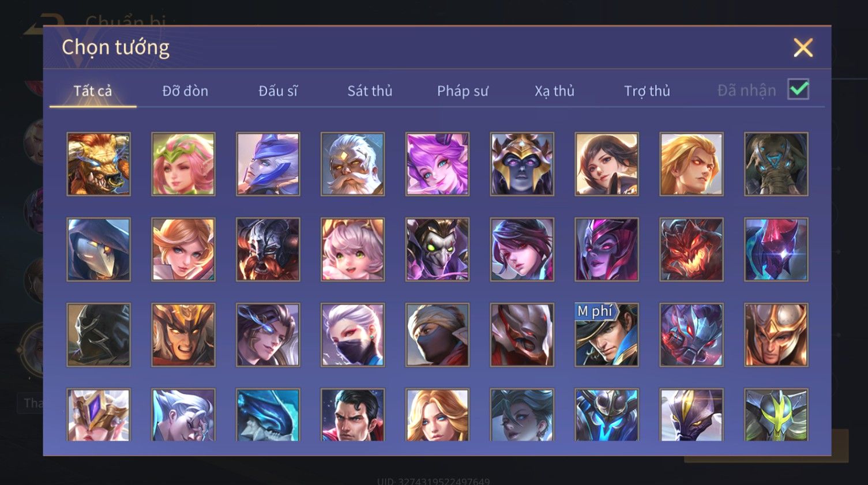The height and width of the screenshot is (485, 868).
Task: Choose the hero marked 'M phí'
Action: (607, 335)
